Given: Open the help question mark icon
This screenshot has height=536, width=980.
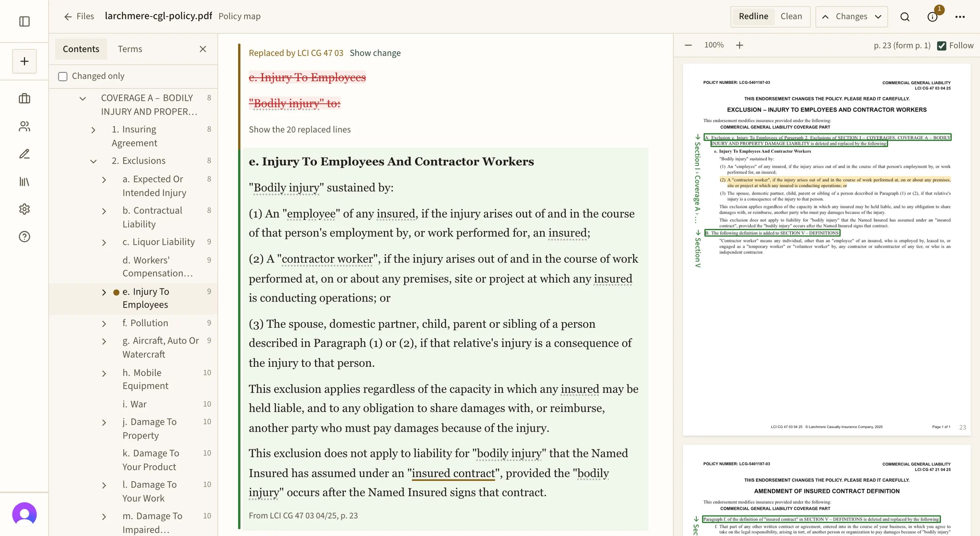Looking at the screenshot, I should 25,237.
